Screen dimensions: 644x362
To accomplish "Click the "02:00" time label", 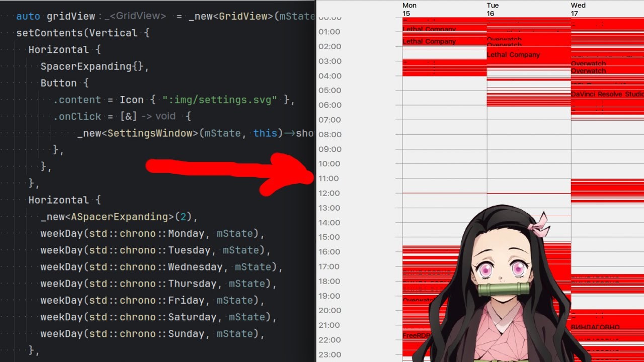I will pyautogui.click(x=329, y=46).
